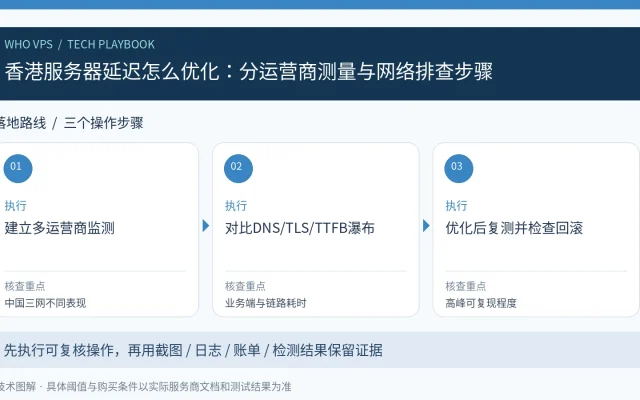Click the WHO VPS breadcrumb text

click(29, 44)
